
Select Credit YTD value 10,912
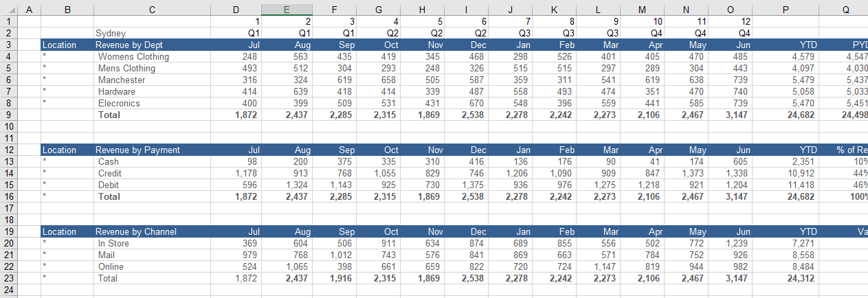point(786,173)
